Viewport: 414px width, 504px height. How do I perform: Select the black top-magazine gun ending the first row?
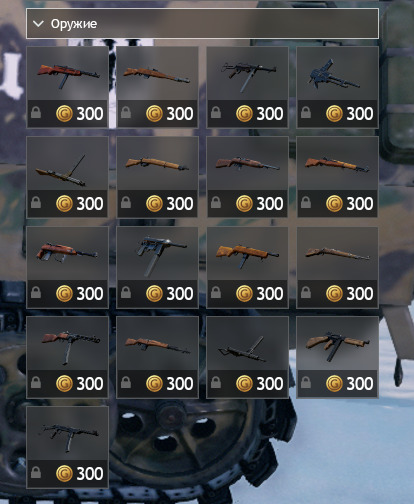(x=337, y=87)
